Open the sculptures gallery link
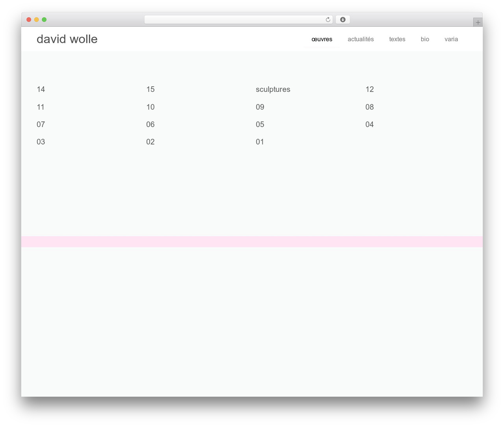Screen dimensions: 504x427 (x=273, y=89)
